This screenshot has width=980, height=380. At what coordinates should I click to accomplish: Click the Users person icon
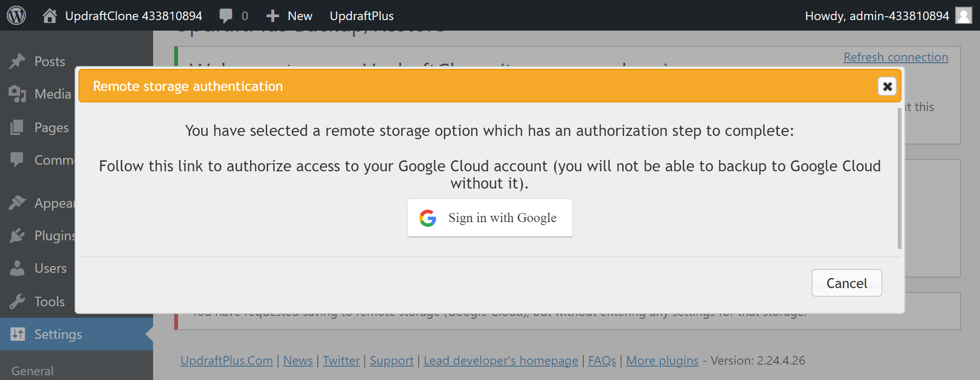(x=17, y=268)
